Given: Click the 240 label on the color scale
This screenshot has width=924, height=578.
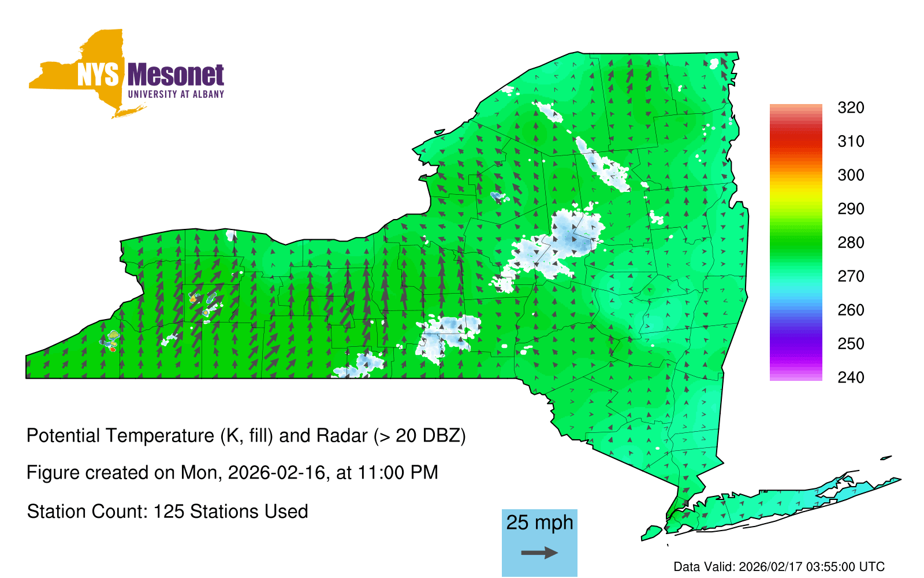Looking at the screenshot, I should (x=851, y=377).
